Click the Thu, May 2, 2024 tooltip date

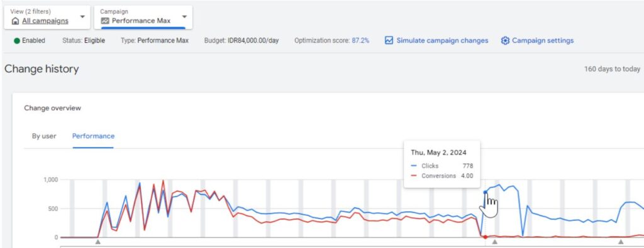[438, 153]
